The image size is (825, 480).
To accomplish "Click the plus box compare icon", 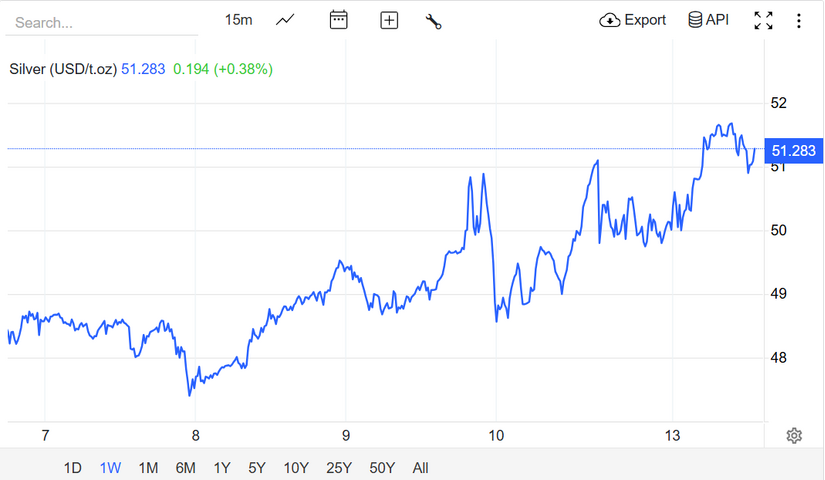I will coord(389,20).
